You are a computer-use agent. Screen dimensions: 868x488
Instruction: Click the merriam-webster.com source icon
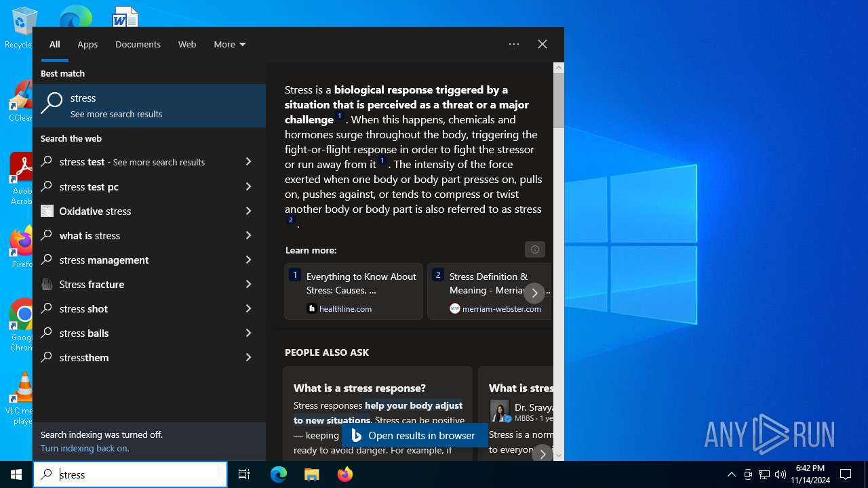click(x=455, y=308)
